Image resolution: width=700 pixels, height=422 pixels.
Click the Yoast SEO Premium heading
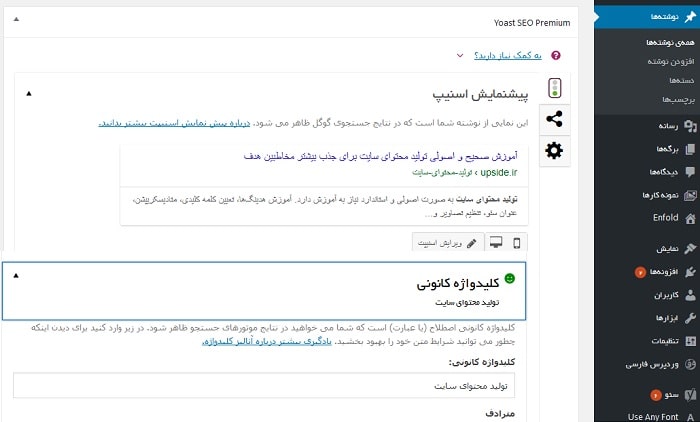(x=532, y=23)
